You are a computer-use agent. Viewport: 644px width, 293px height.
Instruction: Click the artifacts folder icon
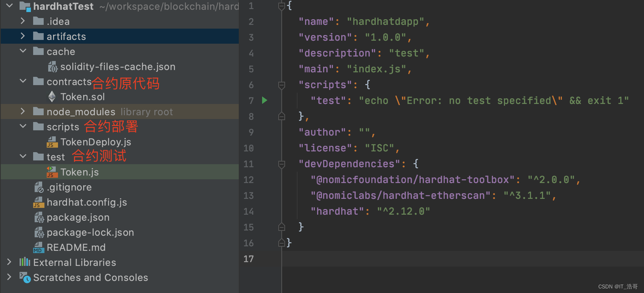coord(38,36)
